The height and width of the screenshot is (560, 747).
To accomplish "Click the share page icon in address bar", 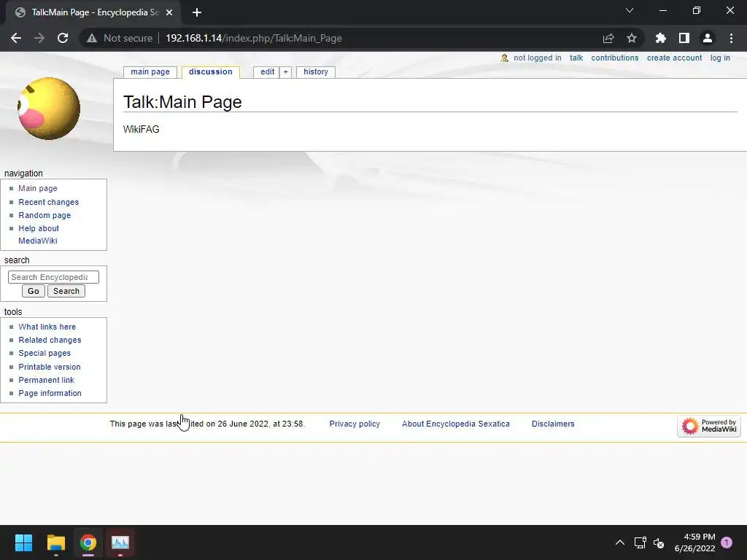I will 608,38.
